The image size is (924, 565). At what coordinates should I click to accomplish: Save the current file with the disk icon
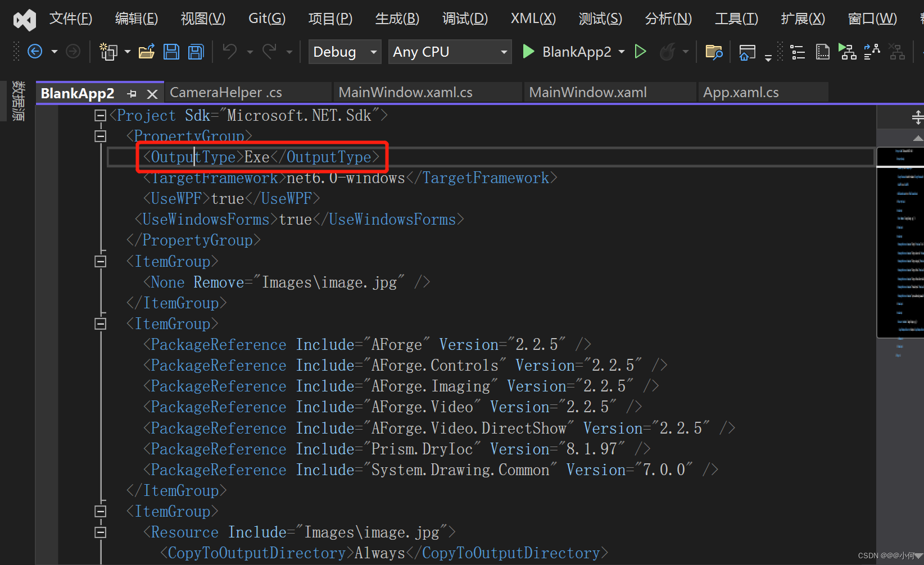point(171,52)
